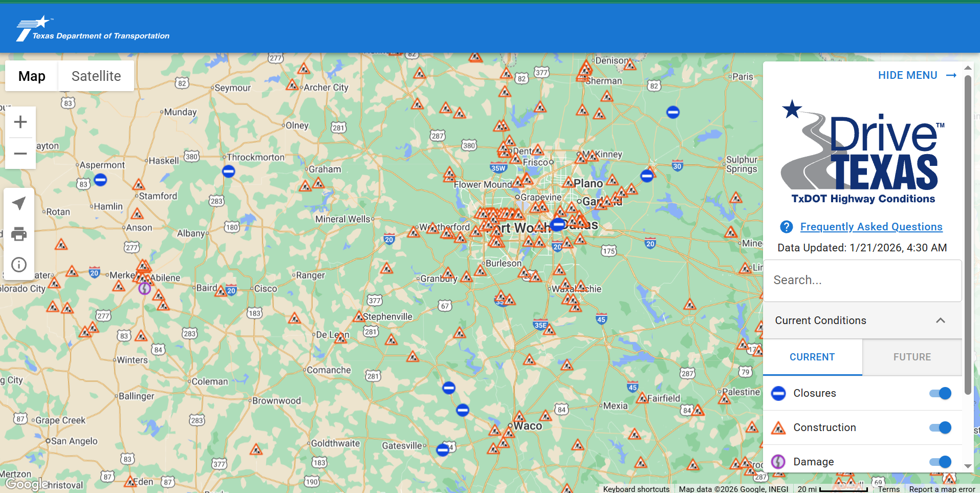The image size is (980, 493).
Task: Open the map info icon
Action: tap(19, 265)
